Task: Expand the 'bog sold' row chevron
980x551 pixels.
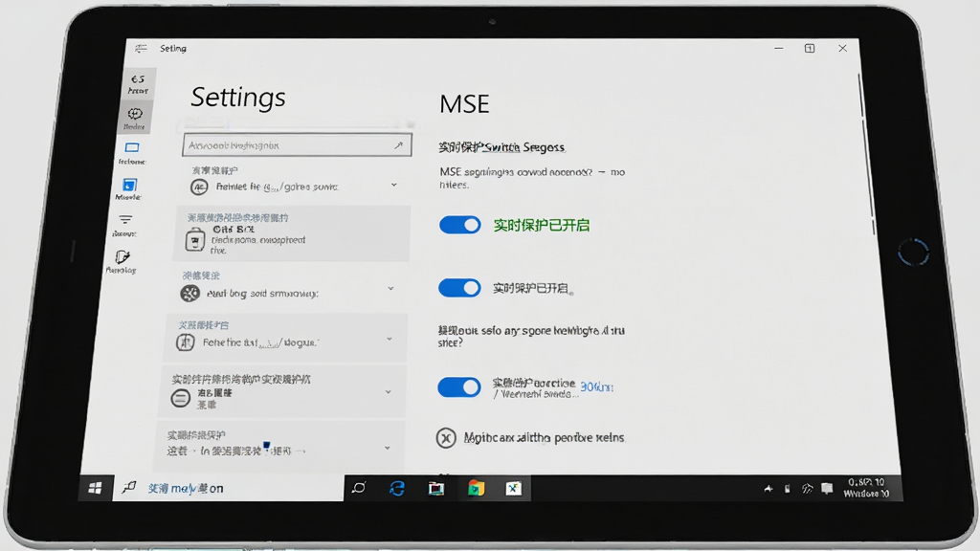Action: [390, 289]
